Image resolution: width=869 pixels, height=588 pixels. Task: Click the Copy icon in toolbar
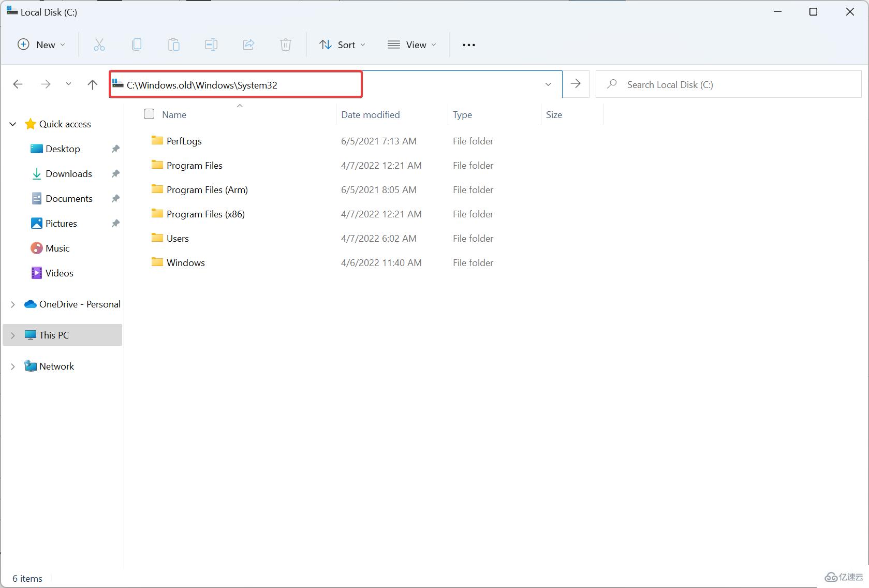(137, 45)
